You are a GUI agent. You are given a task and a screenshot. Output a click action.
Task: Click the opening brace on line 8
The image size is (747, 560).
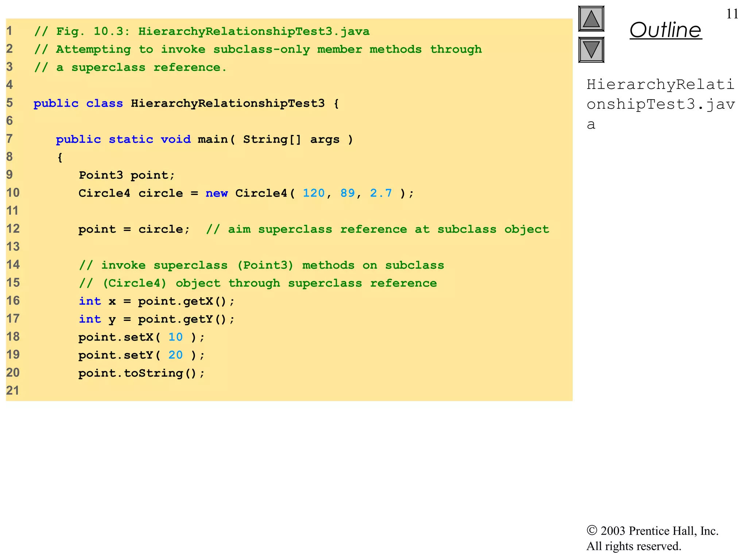[x=60, y=157]
